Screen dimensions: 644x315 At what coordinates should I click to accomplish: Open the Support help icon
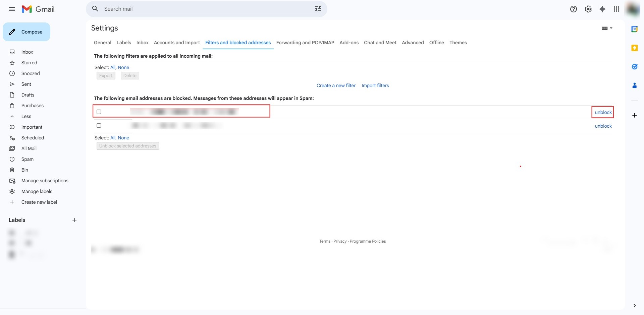(574, 9)
